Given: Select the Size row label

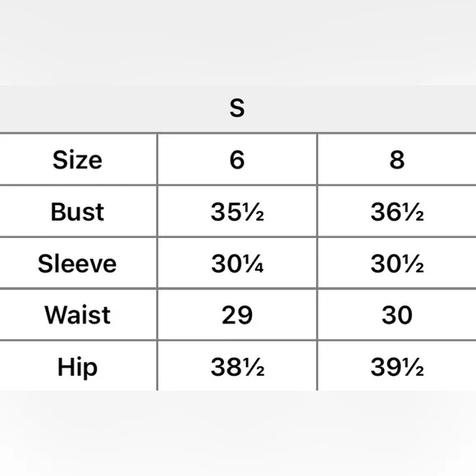Looking at the screenshot, I should pos(77,160).
